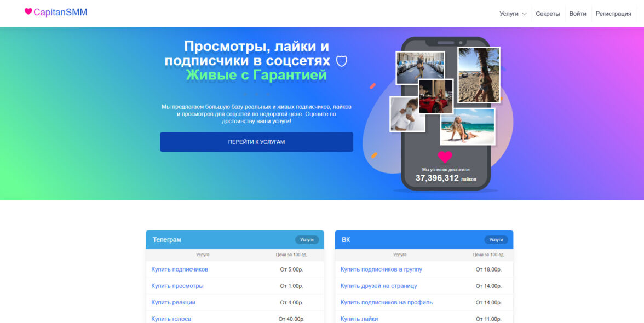This screenshot has width=644, height=323.
Task: Open Купить подписчиков в группу link
Action: coord(381,270)
